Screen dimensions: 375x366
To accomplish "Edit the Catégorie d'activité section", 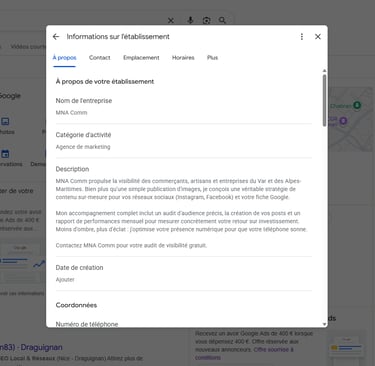I will (x=184, y=141).
